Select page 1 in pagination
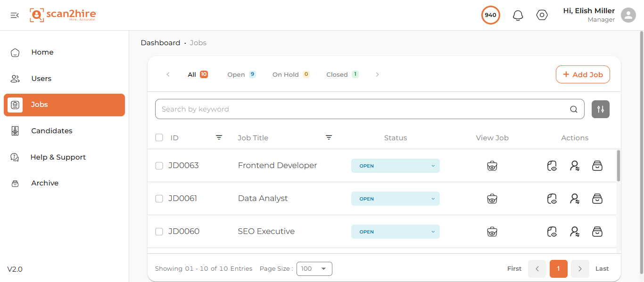Image resolution: width=644 pixels, height=282 pixels. [559, 269]
